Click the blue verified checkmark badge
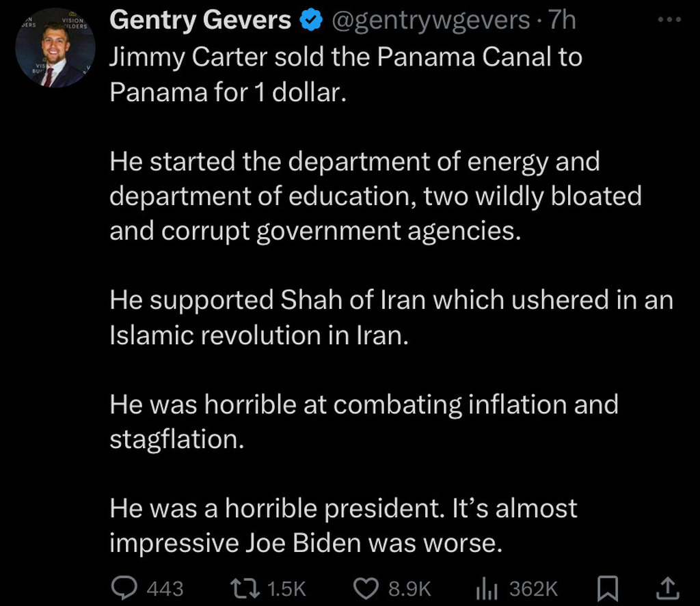Viewport: 700px width, 606px height. (312, 21)
